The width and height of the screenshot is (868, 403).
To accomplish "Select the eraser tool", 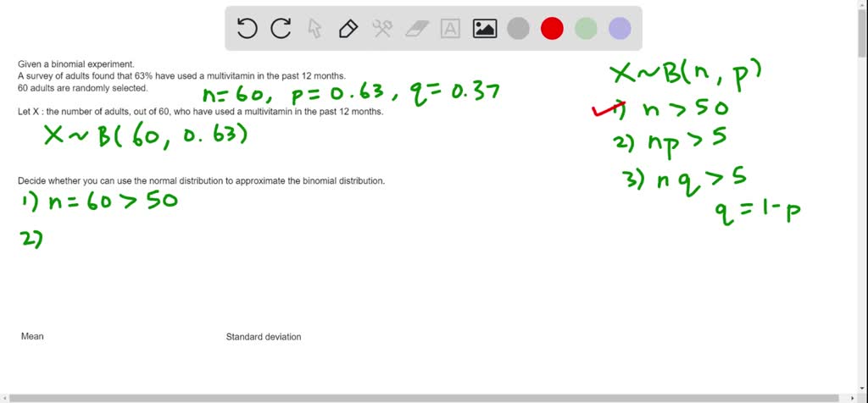I will [417, 28].
